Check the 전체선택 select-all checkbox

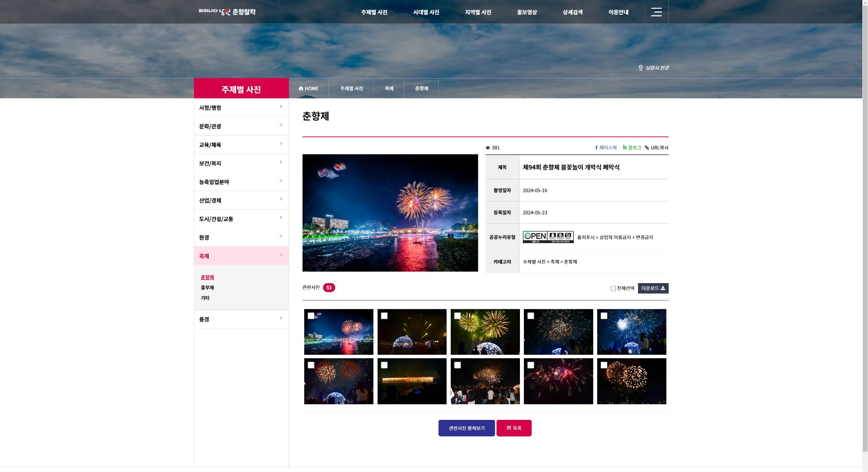point(613,288)
